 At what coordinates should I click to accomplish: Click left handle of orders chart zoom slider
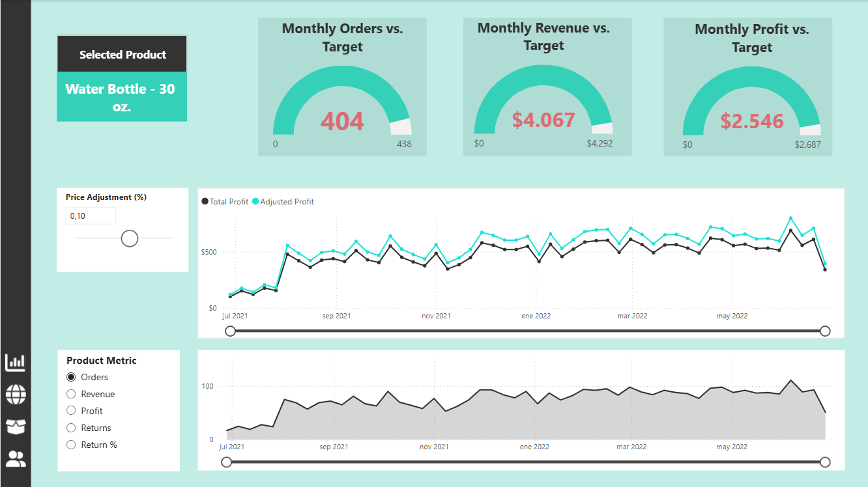(x=226, y=462)
